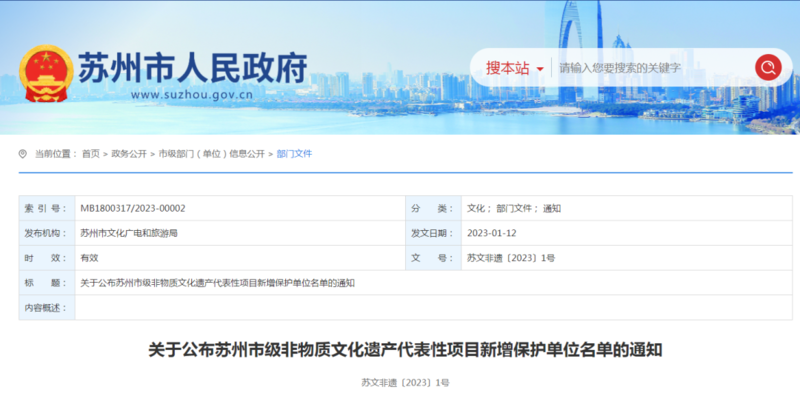Click the index number MB1800317/2023-00002
Viewport: 800px width, 404px height.
[133, 208]
